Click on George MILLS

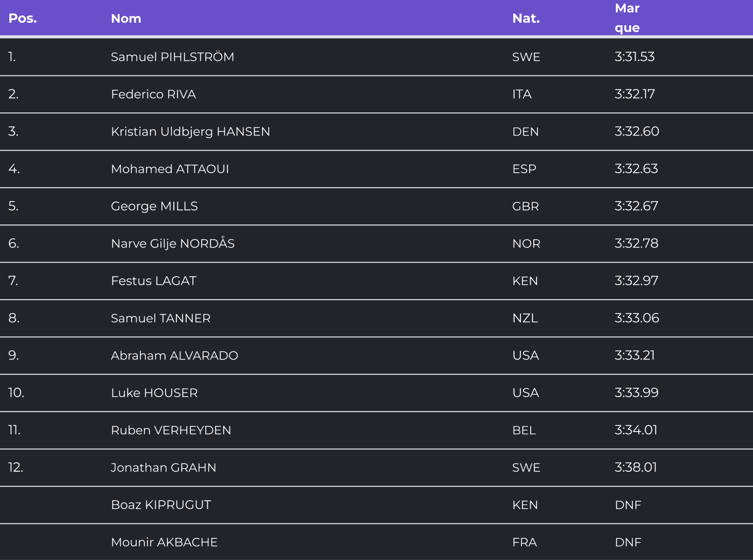pyautogui.click(x=154, y=206)
